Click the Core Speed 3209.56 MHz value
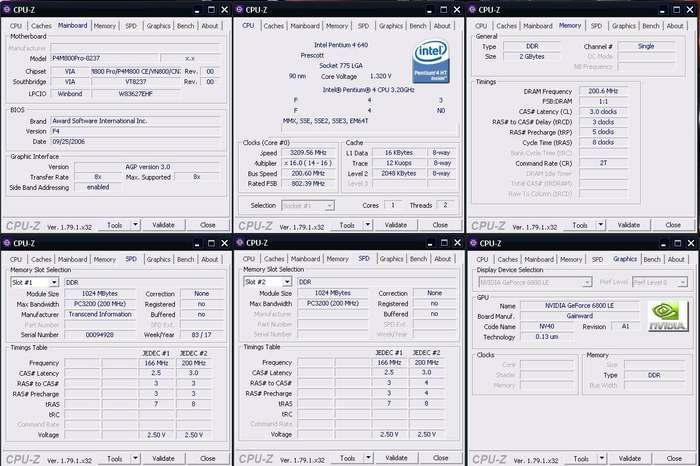Viewport: 700px width, 466px height. pos(308,153)
